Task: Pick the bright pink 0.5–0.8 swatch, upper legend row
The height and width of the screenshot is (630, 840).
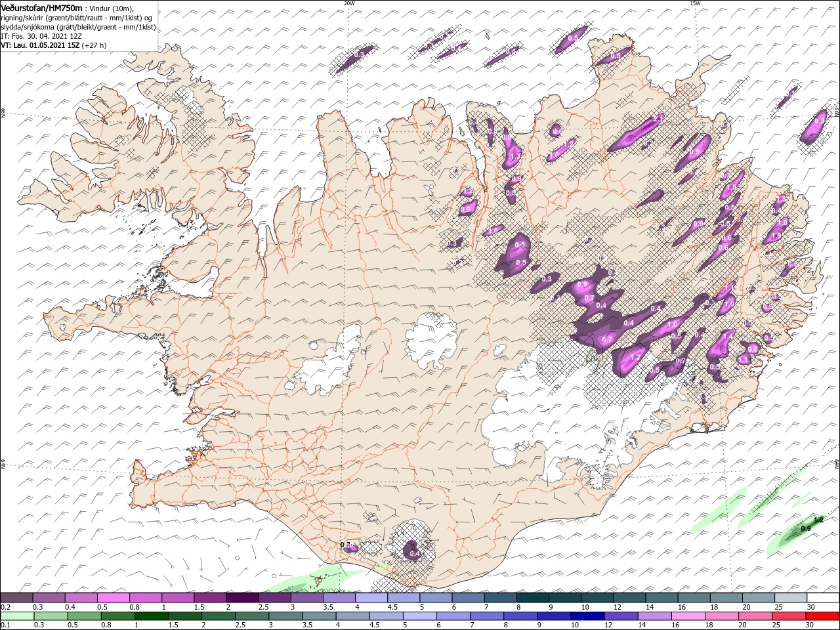Action: 113,598
